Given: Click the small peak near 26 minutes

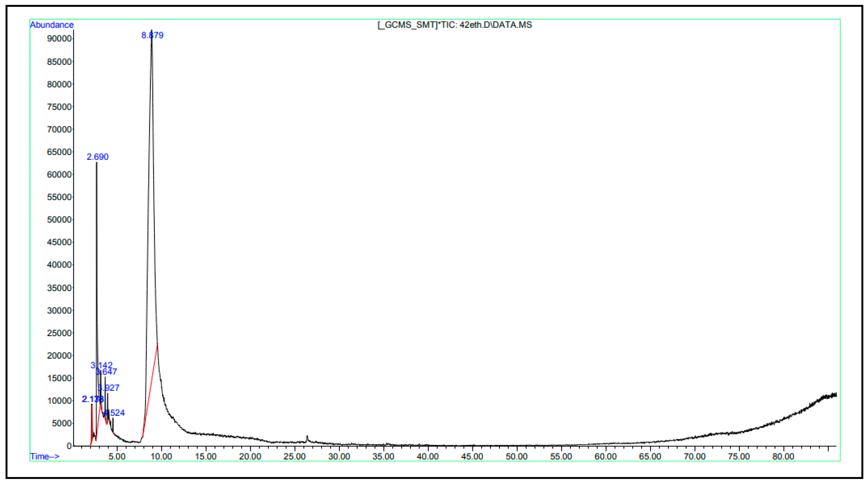Looking at the screenshot, I should point(307,438).
